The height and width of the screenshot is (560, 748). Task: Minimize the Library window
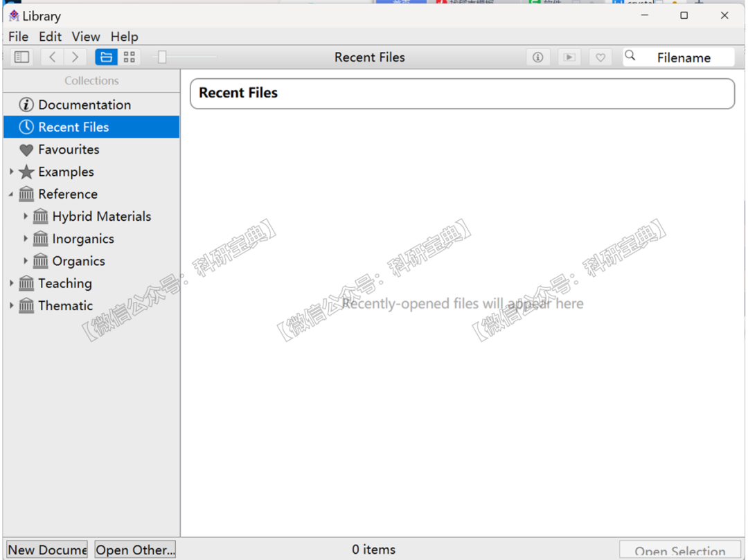(x=645, y=15)
